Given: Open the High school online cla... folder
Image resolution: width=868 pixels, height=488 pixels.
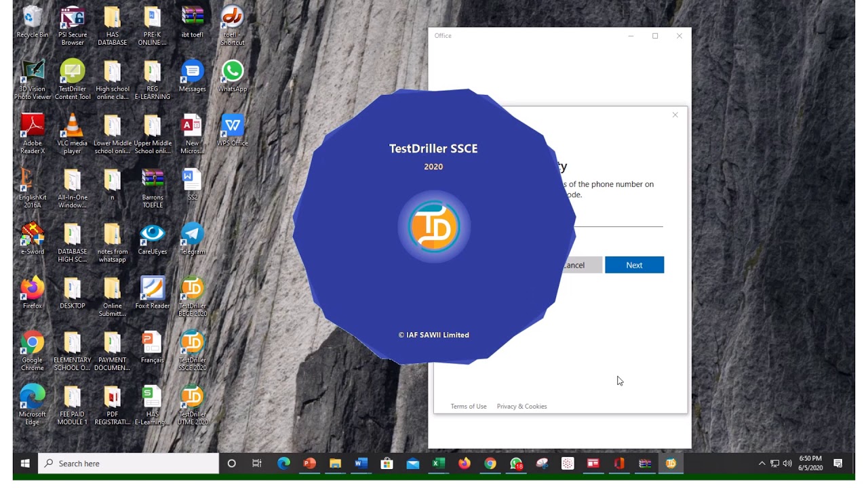Looking at the screenshot, I should coord(113,81).
